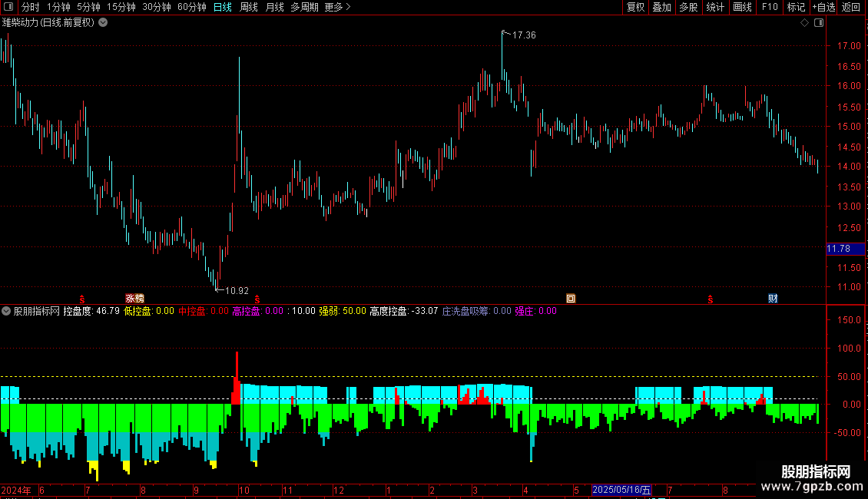
Task: Click the 低控盘: 0.00 indicator label
Action: pyautogui.click(x=149, y=311)
